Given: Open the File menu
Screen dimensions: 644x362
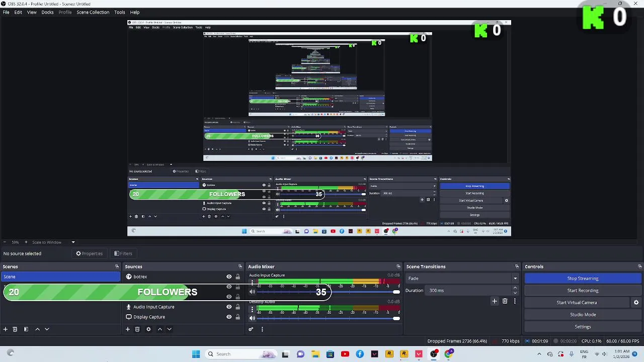Looking at the screenshot, I should click(6, 12).
